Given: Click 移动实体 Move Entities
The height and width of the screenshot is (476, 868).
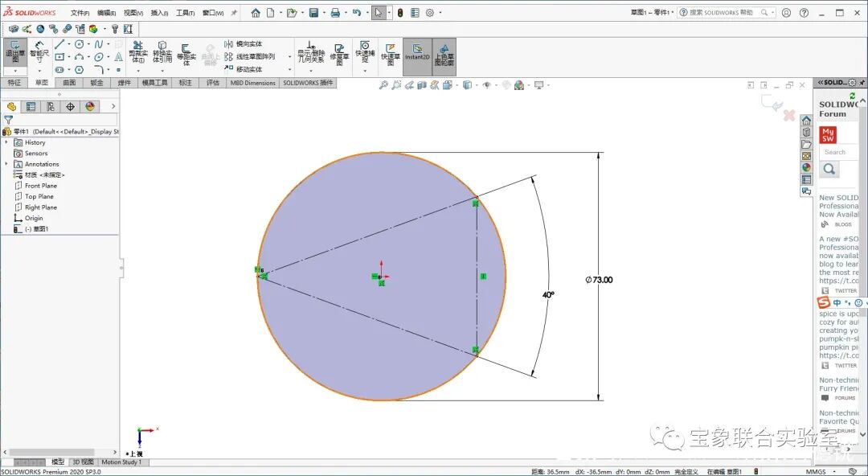Looking at the screenshot, I should [x=244, y=69].
